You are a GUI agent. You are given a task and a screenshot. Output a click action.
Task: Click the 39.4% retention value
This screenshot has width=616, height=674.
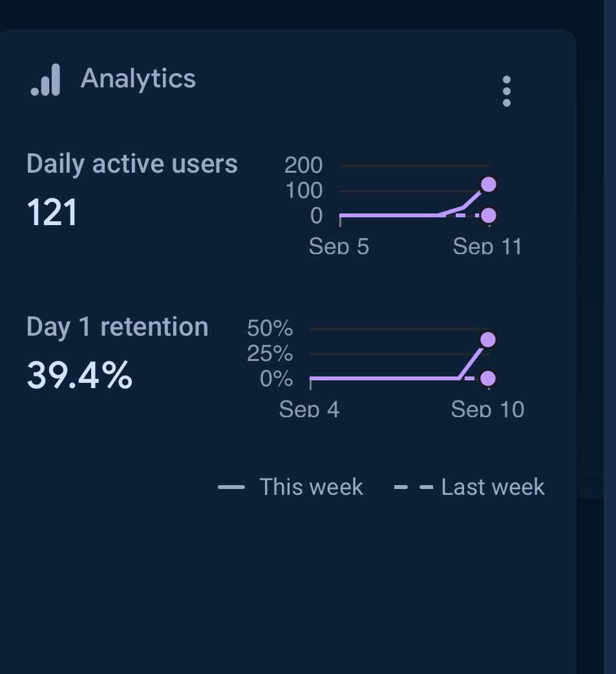pos(80,375)
